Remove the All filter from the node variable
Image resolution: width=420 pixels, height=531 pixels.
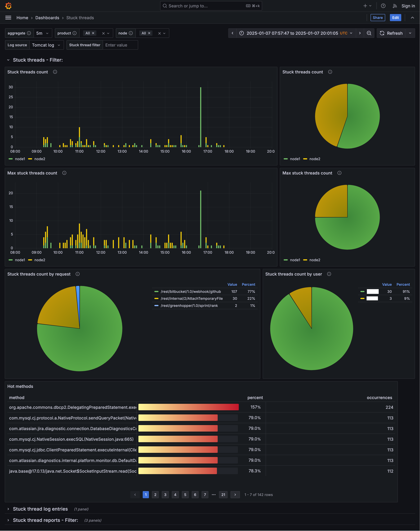149,33
